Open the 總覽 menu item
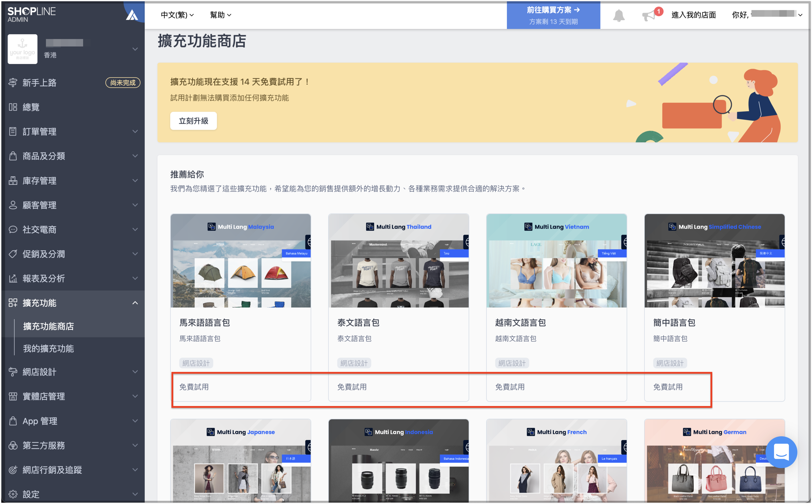Viewport: 812px width, 504px height. click(73, 107)
